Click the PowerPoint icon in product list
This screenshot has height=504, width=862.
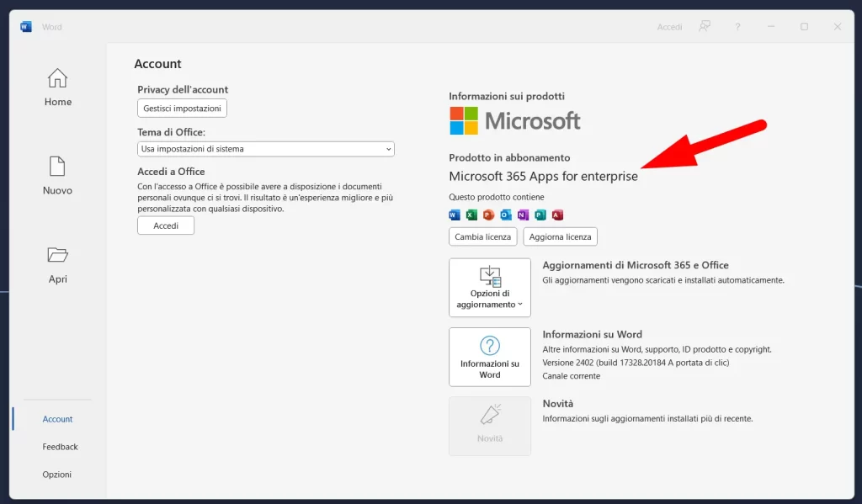pyautogui.click(x=488, y=215)
